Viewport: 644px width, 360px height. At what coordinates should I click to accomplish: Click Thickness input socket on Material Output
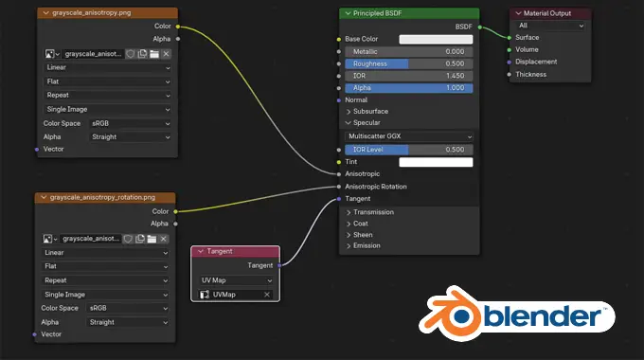(x=510, y=75)
